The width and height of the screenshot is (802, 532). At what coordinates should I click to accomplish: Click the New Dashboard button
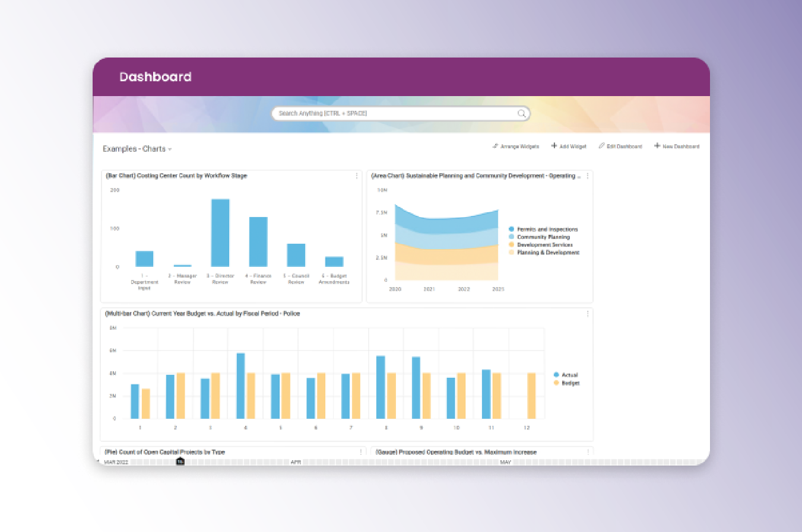[677, 146]
